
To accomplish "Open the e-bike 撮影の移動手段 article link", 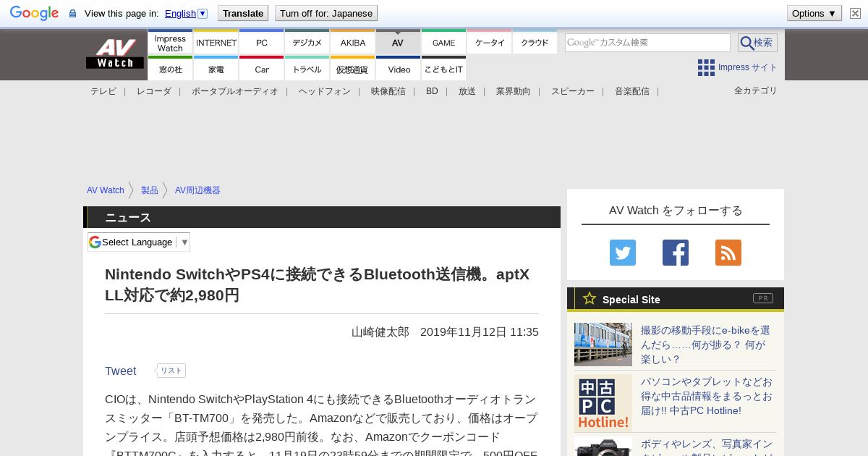I will pyautogui.click(x=705, y=345).
